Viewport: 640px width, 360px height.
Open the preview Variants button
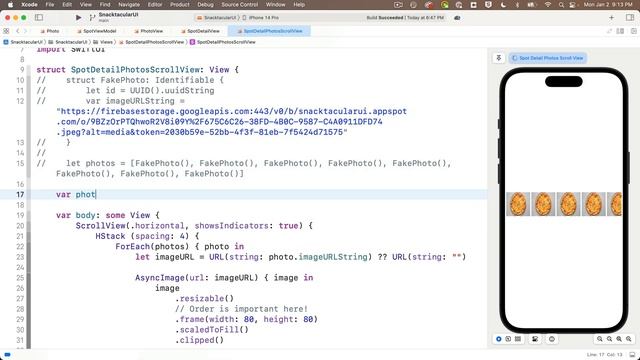tap(518, 339)
